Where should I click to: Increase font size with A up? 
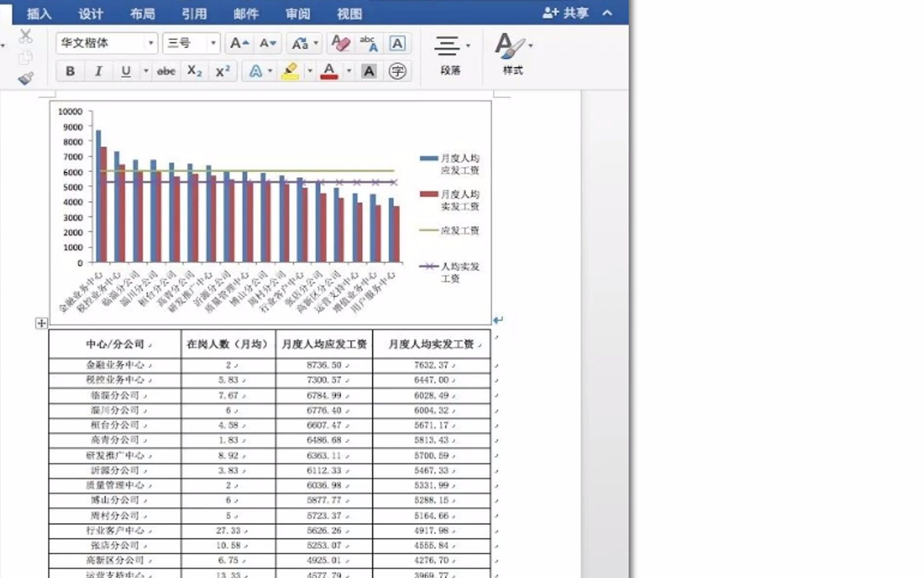[239, 43]
